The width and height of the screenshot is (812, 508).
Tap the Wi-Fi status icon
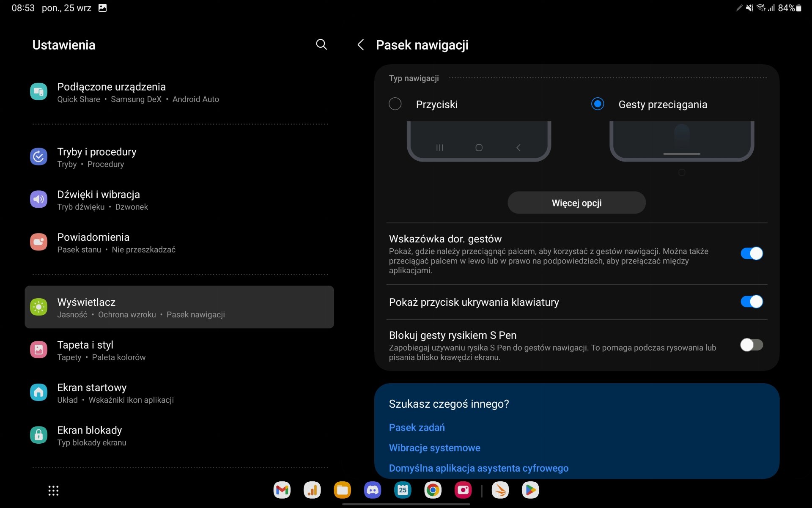pos(761,8)
